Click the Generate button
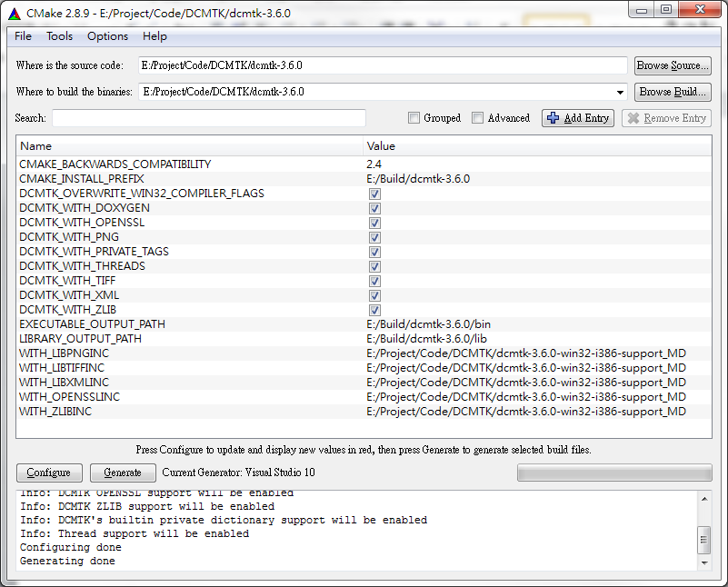 coord(123,473)
